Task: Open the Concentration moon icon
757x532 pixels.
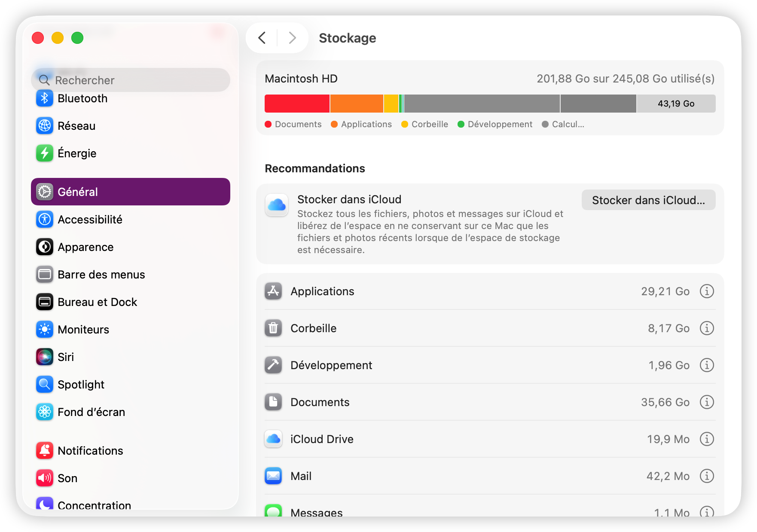Action: [45, 504]
